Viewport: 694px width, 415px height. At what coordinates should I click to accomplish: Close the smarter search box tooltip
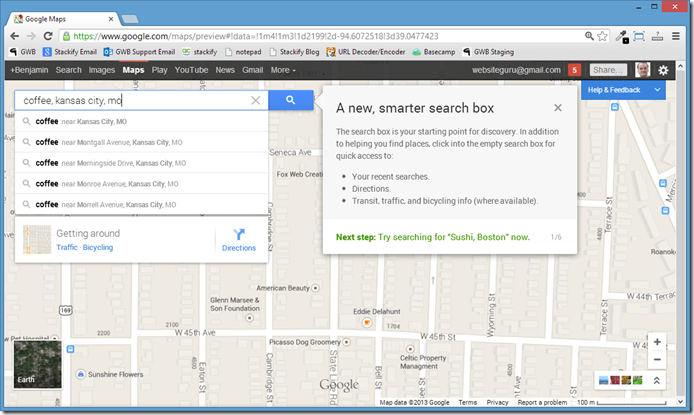[x=558, y=108]
